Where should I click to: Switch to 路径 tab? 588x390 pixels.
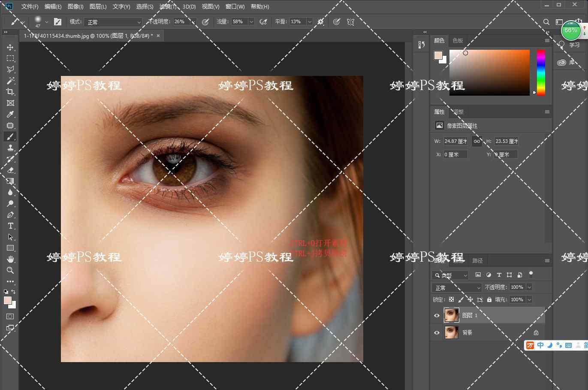pos(477,260)
